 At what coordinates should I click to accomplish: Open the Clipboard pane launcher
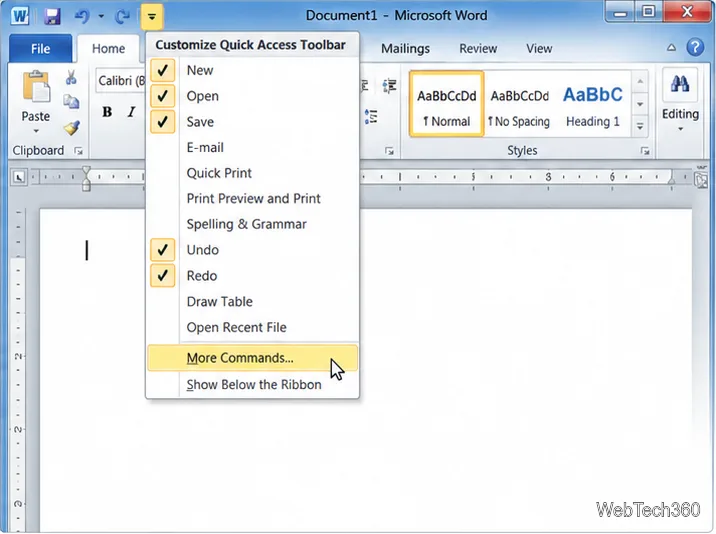coord(79,151)
